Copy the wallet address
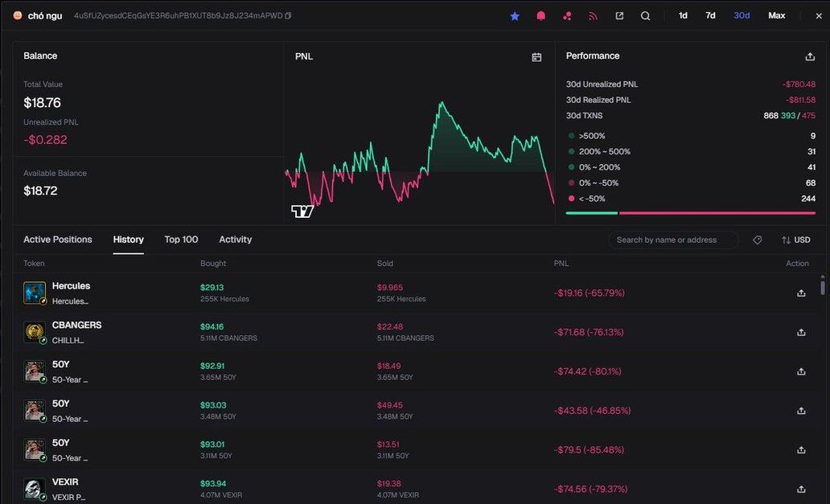This screenshot has height=504, width=830. (288, 16)
